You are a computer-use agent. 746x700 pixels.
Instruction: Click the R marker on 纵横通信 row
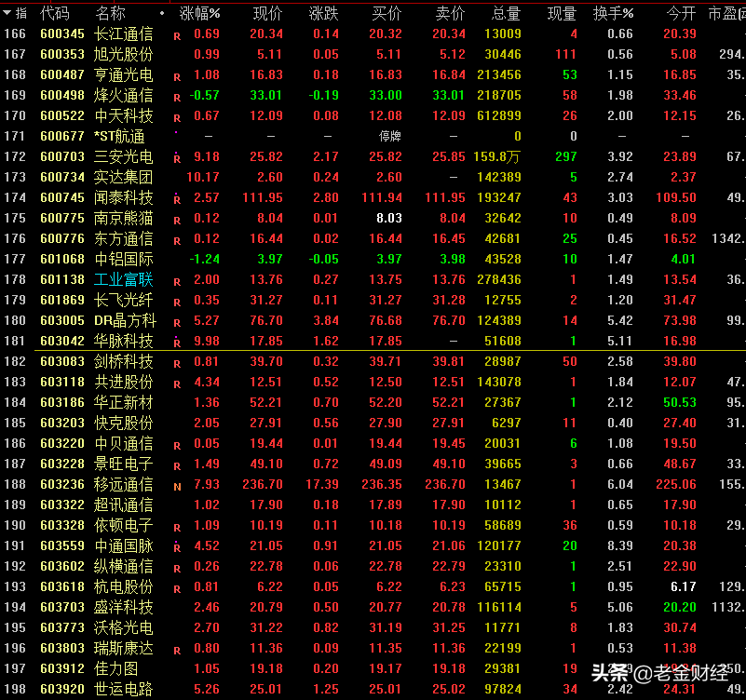(177, 568)
